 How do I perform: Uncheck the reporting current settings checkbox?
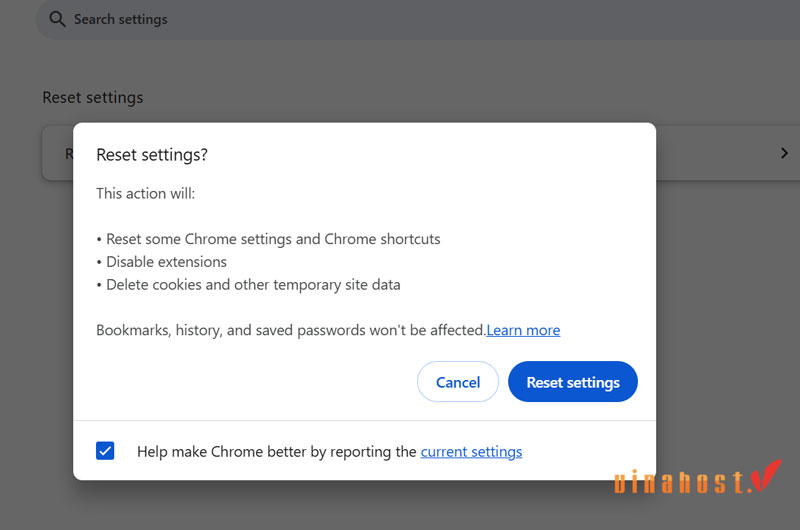106,451
